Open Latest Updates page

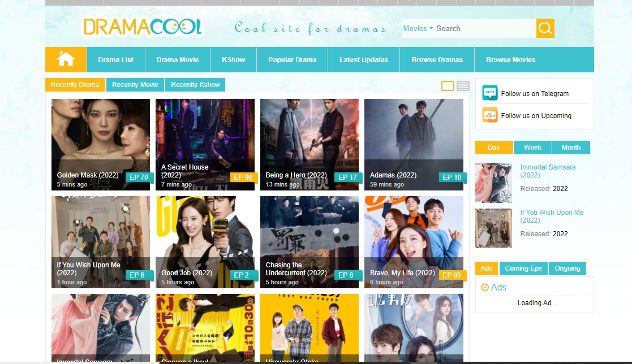(x=364, y=59)
